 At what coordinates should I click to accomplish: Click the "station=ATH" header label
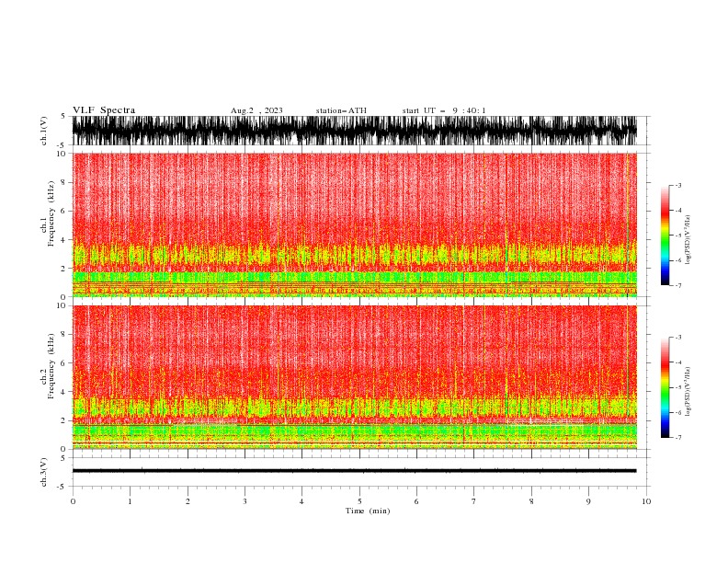tap(341, 110)
